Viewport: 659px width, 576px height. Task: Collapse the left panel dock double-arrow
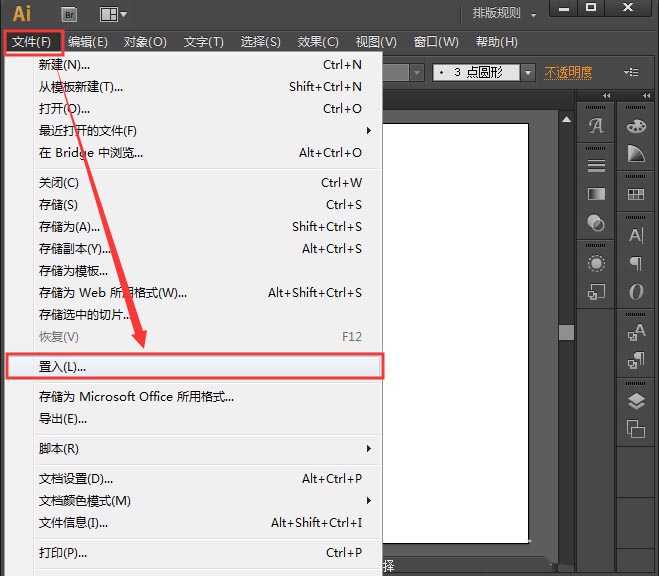[x=606, y=96]
